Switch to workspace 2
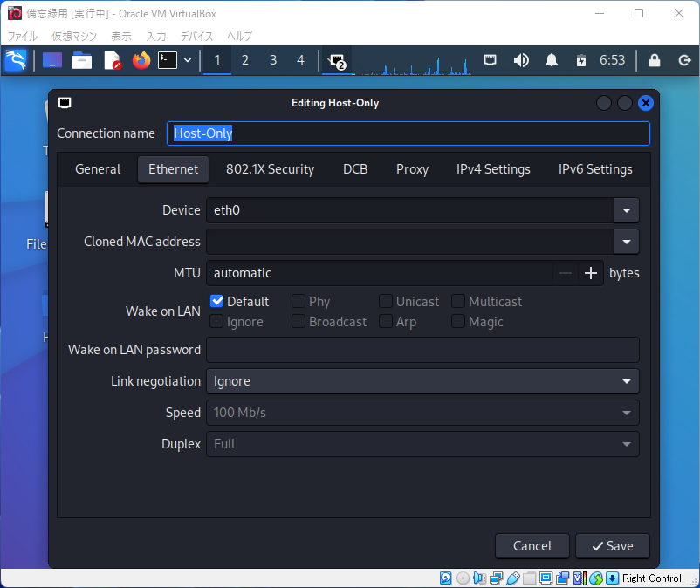The height and width of the screenshot is (588, 700). (x=245, y=60)
